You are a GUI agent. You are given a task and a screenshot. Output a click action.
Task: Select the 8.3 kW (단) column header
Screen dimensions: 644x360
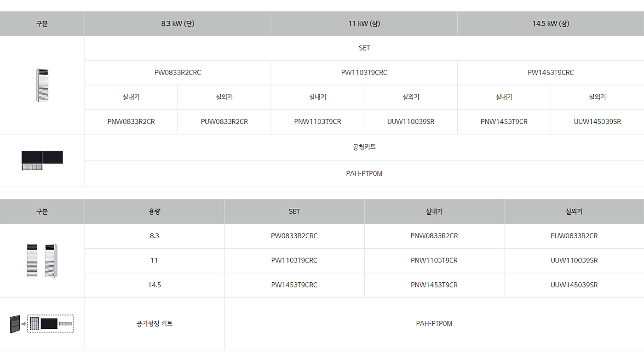tap(178, 23)
